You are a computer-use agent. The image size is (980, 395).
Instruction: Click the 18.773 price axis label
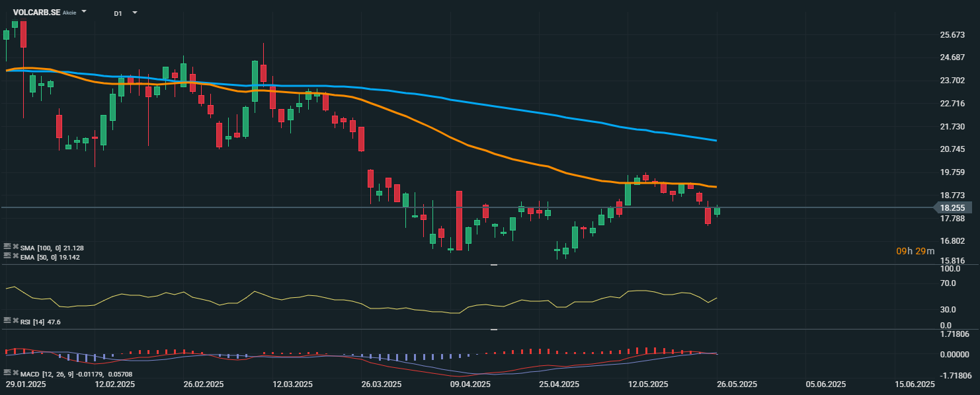click(952, 196)
